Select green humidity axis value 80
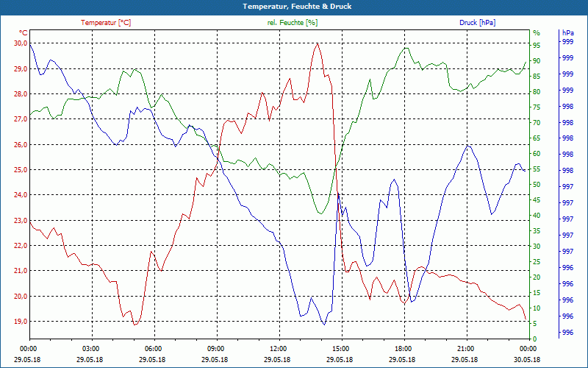 coord(537,91)
